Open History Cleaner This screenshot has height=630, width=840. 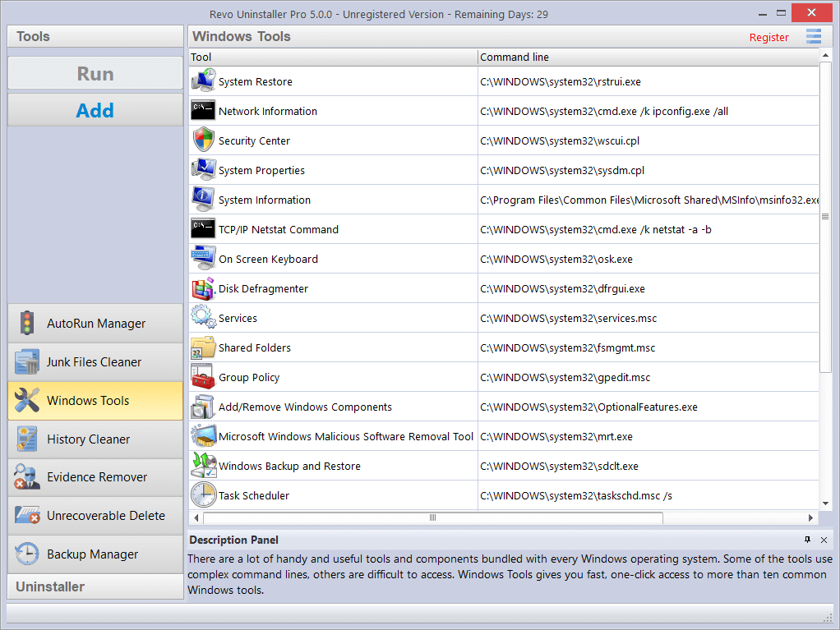(95, 439)
